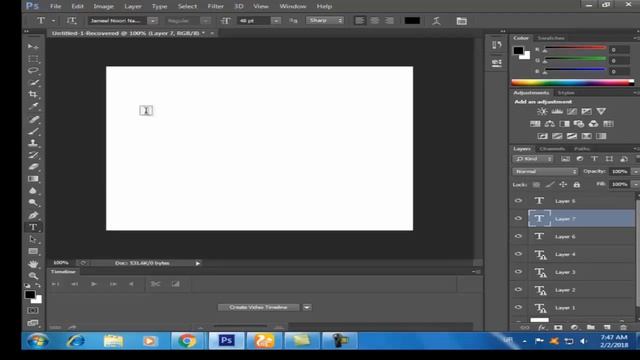
Task: Select the Healing Brush tool
Action: click(x=33, y=119)
